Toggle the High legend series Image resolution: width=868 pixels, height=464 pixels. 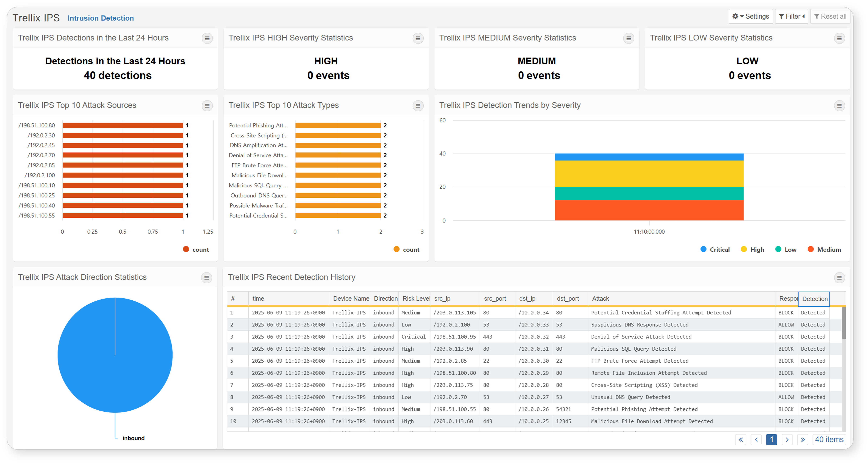pos(752,249)
